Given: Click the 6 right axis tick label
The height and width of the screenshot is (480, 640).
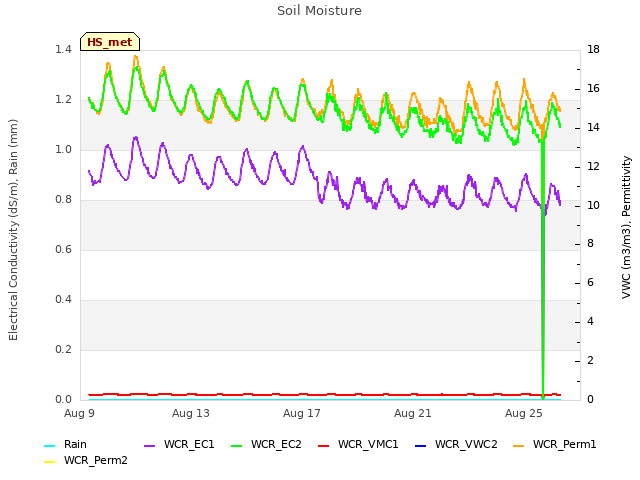Looking at the screenshot, I should click(590, 282).
